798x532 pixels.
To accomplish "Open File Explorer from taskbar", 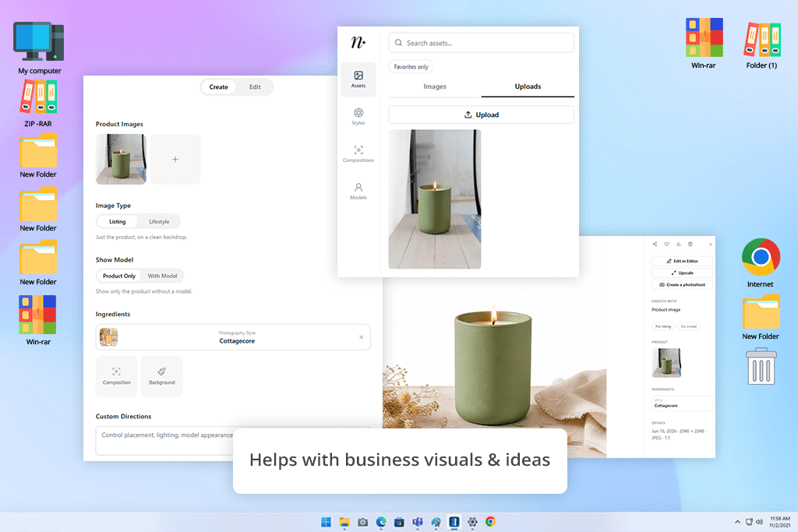I will (x=344, y=522).
